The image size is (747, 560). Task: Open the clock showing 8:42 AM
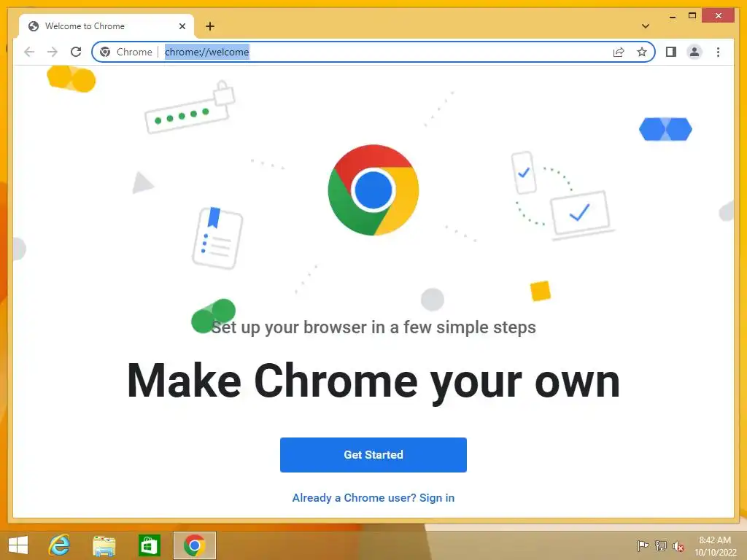tap(715, 545)
